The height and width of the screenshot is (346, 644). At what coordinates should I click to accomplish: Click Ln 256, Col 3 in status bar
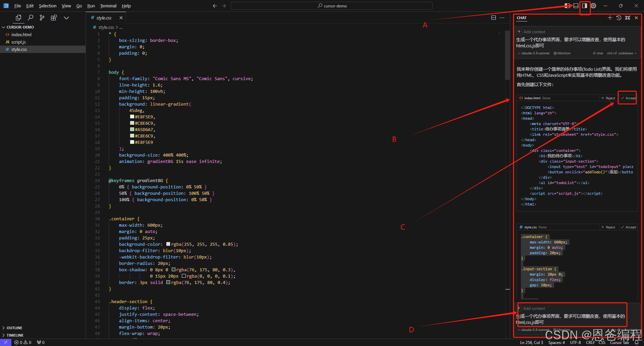tap(532, 342)
